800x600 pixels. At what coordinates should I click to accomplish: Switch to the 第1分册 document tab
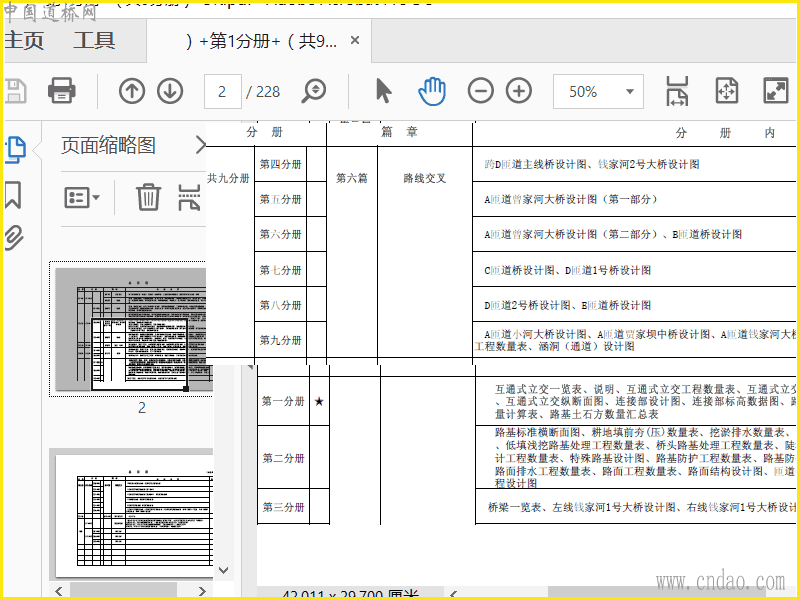[260, 41]
